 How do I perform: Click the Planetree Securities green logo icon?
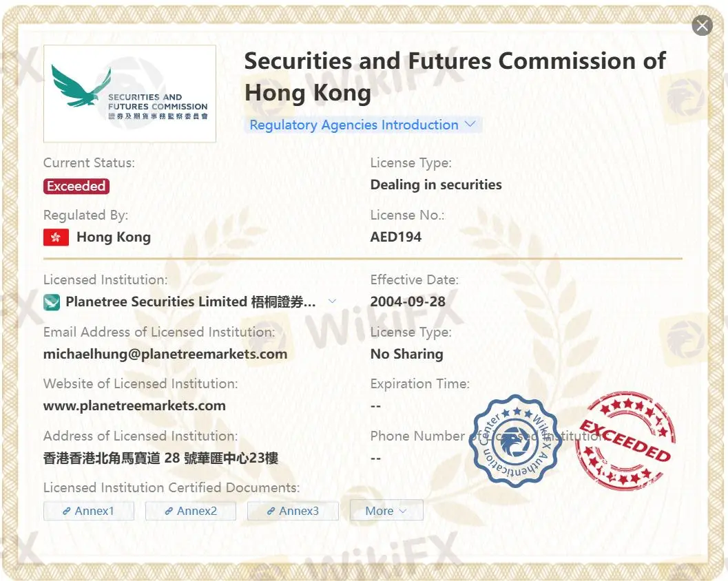(52, 302)
